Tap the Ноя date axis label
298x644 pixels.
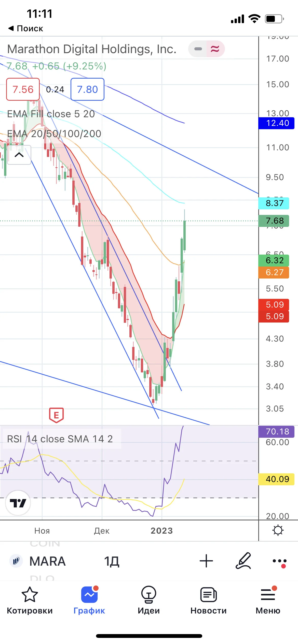click(42, 531)
